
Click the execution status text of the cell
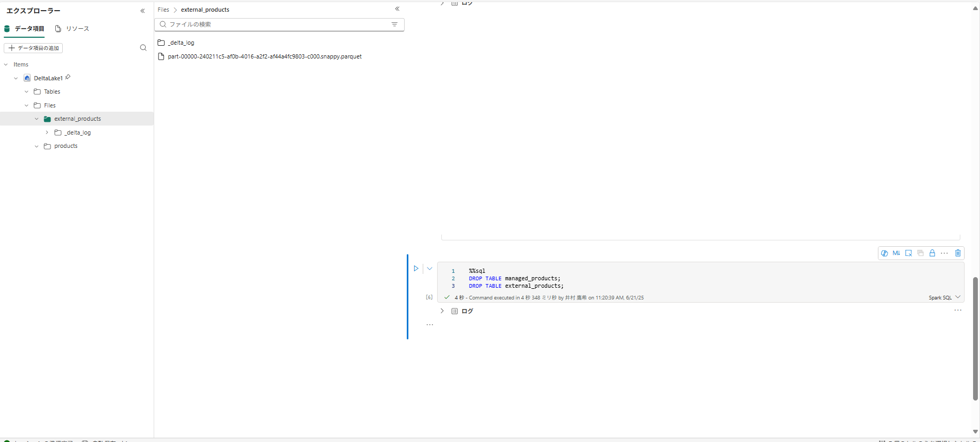point(549,297)
